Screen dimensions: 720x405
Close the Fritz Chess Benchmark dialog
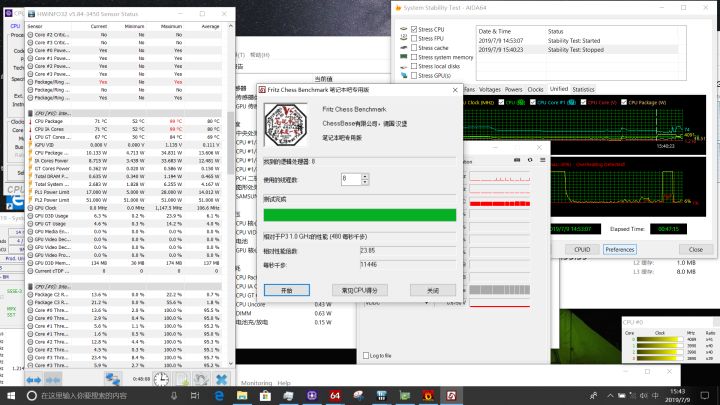tap(455, 90)
